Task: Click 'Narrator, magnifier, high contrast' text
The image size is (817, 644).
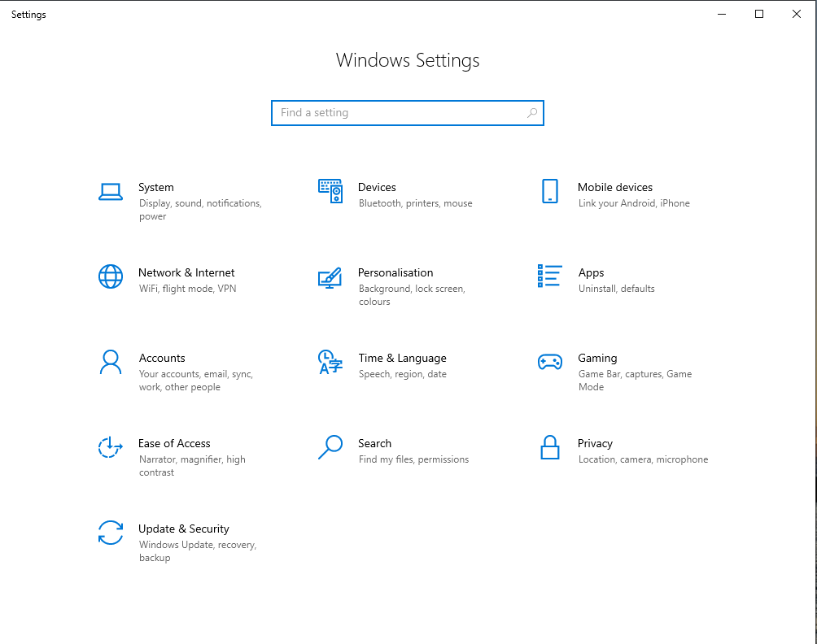Action: click(192, 466)
